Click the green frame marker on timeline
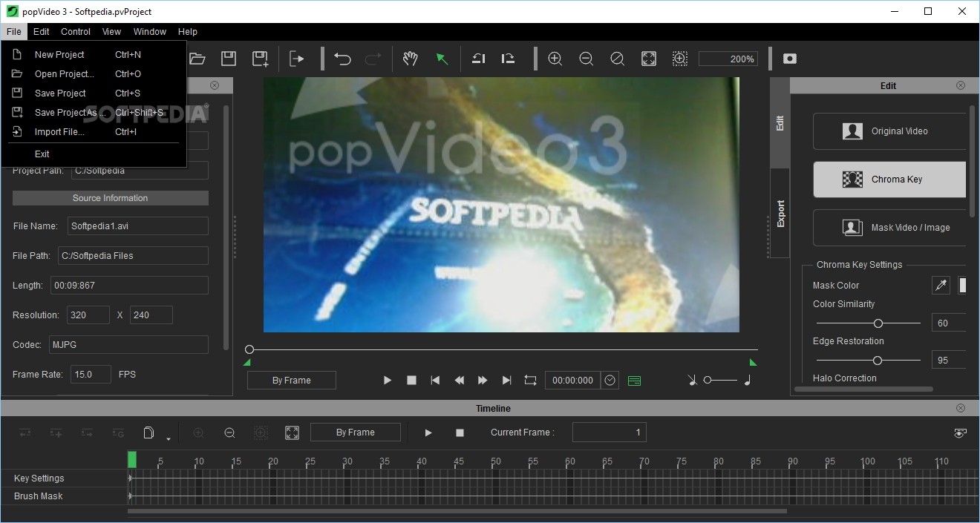 [132, 460]
